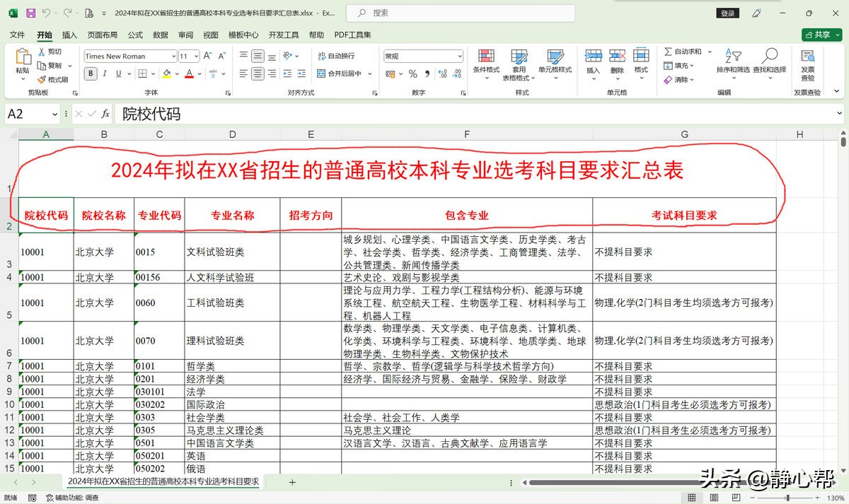Viewport: 849px width, 504px height.
Task: Decrease the indent level
Action: (287, 74)
